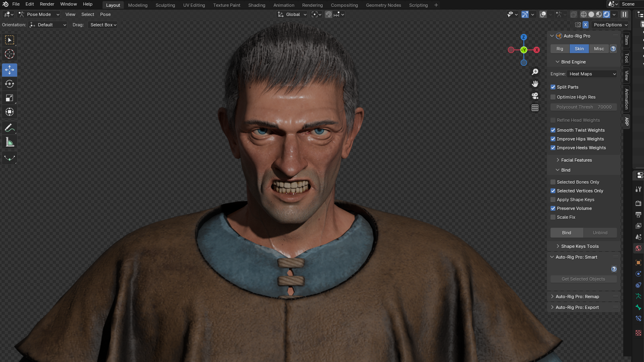
Task: Activate the Annotate pencil tool
Action: 10,128
